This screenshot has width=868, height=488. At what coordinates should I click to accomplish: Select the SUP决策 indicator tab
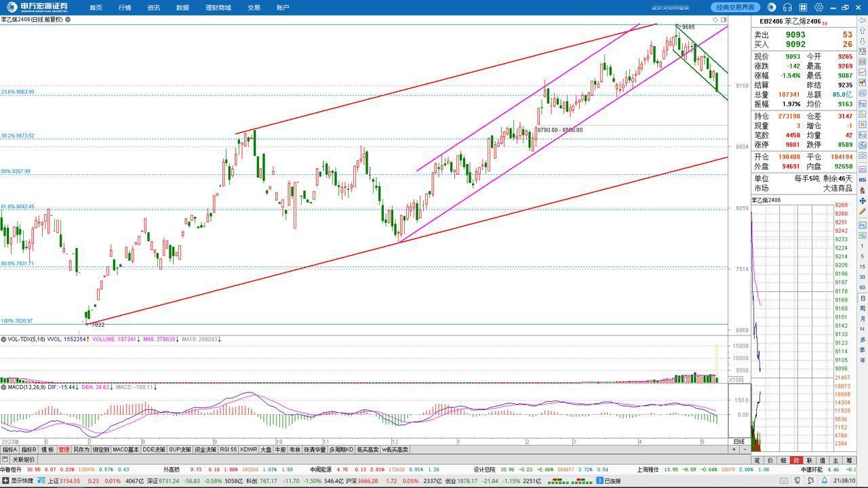pos(180,449)
